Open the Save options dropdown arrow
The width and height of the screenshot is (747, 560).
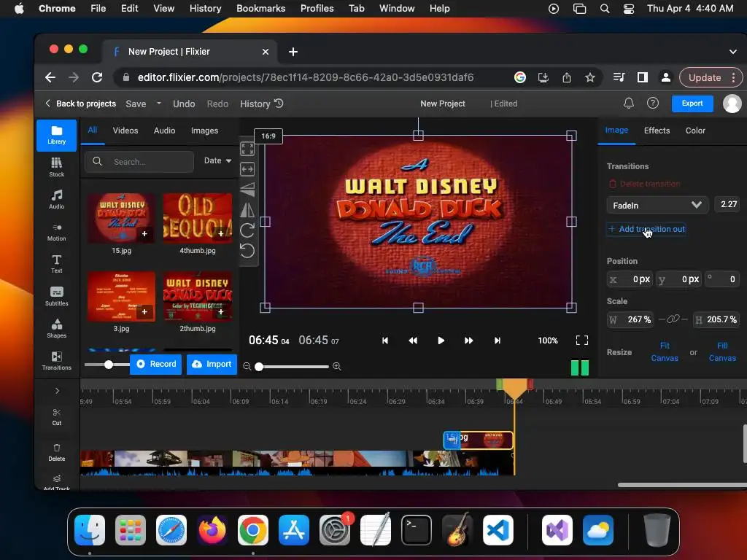pyautogui.click(x=158, y=104)
